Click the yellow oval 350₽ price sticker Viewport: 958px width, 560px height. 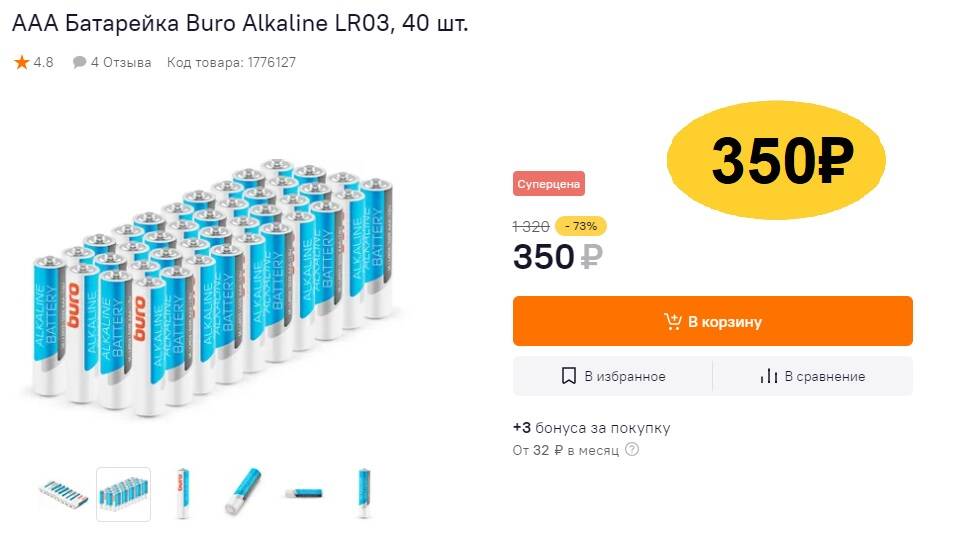pyautogui.click(x=777, y=159)
